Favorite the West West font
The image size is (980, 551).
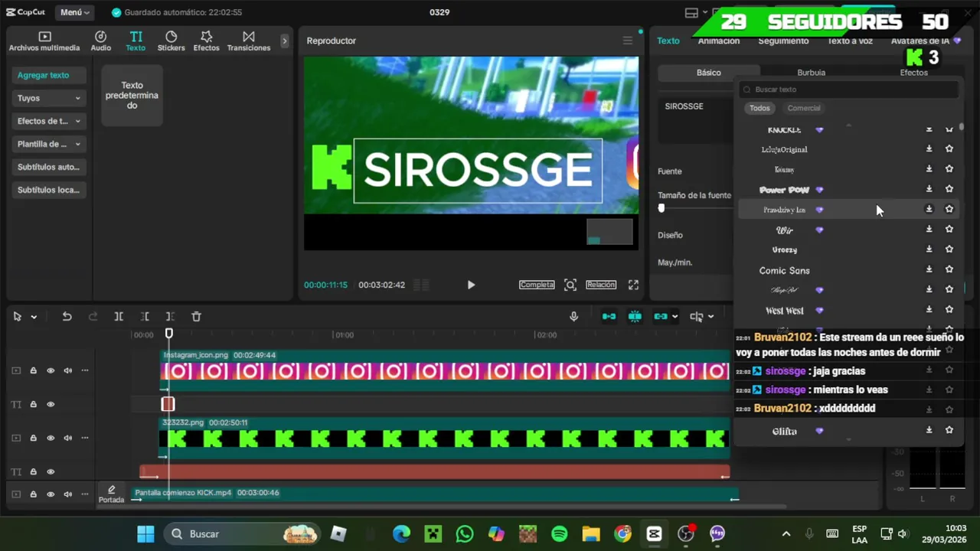(949, 310)
